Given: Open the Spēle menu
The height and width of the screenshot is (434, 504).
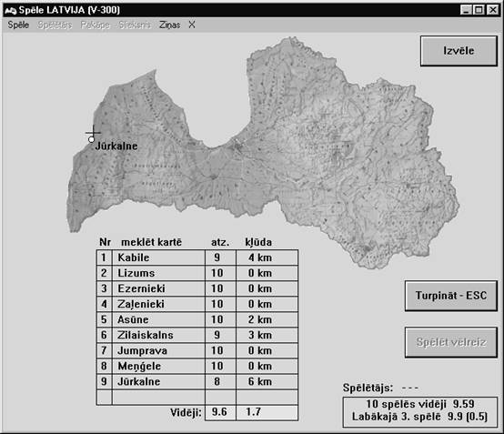Looking at the screenshot, I should click(x=18, y=25).
